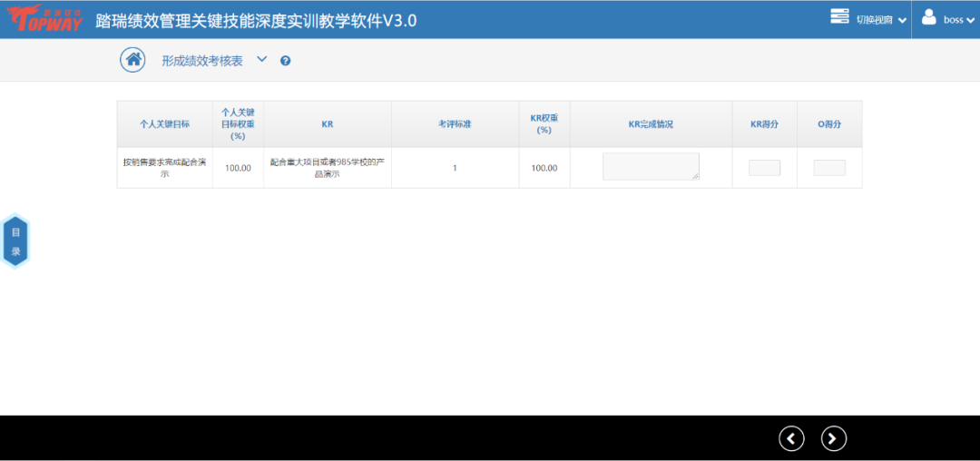This screenshot has width=980, height=461.
Task: Click the user avatar icon
Action: [929, 17]
